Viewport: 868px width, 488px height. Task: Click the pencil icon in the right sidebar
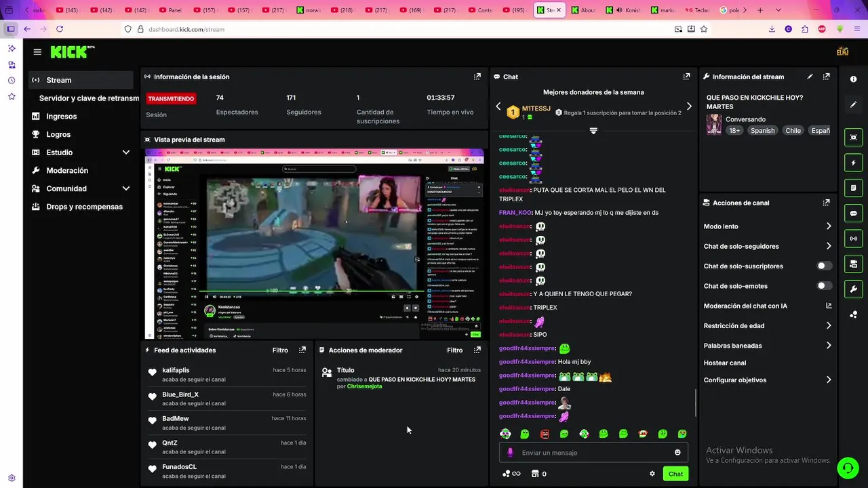pyautogui.click(x=853, y=104)
